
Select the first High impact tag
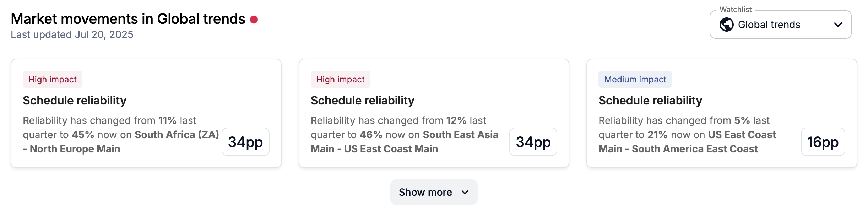(x=53, y=79)
